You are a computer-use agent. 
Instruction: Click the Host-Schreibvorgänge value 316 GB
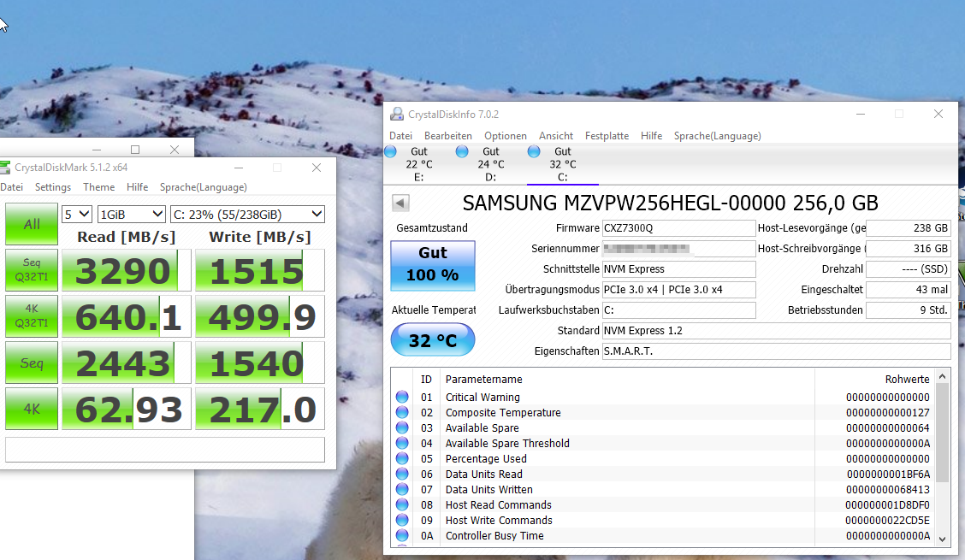(x=909, y=249)
